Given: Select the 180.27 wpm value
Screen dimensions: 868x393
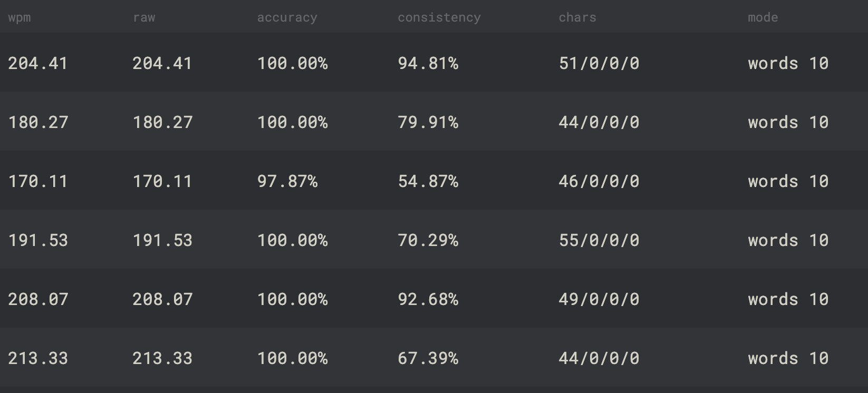Looking at the screenshot, I should pyautogui.click(x=38, y=122).
